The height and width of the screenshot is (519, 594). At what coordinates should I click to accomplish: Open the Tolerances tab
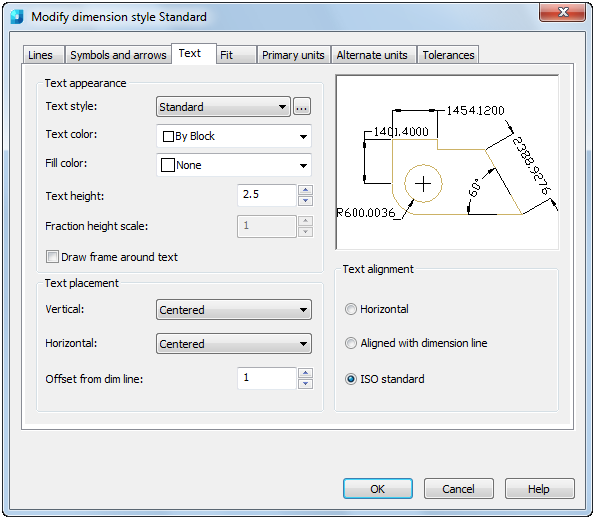[448, 55]
